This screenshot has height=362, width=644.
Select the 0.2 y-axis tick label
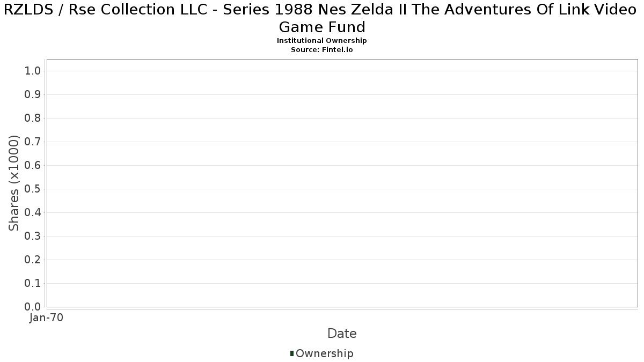[33, 260]
